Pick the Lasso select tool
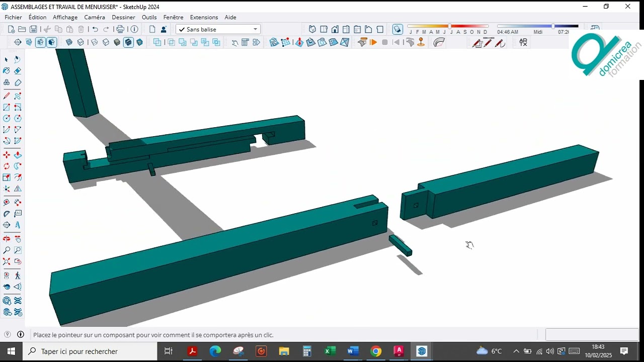Viewport: 644px width, 362px height. coord(18,59)
